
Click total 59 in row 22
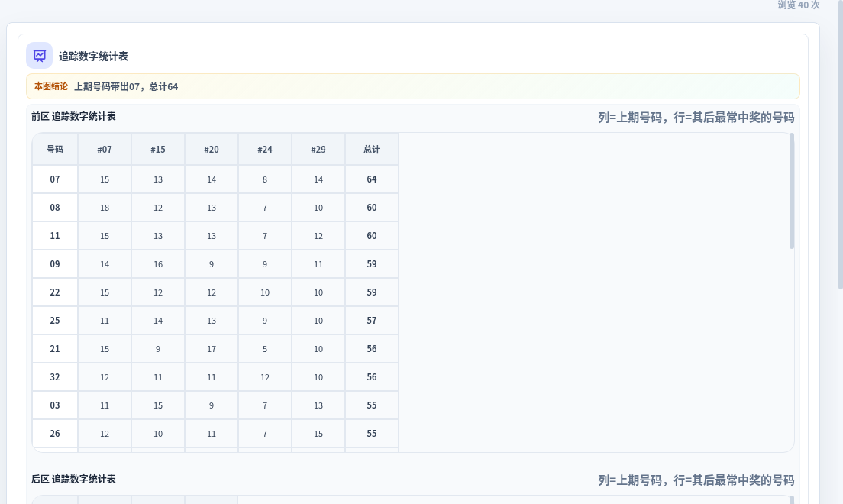click(372, 292)
